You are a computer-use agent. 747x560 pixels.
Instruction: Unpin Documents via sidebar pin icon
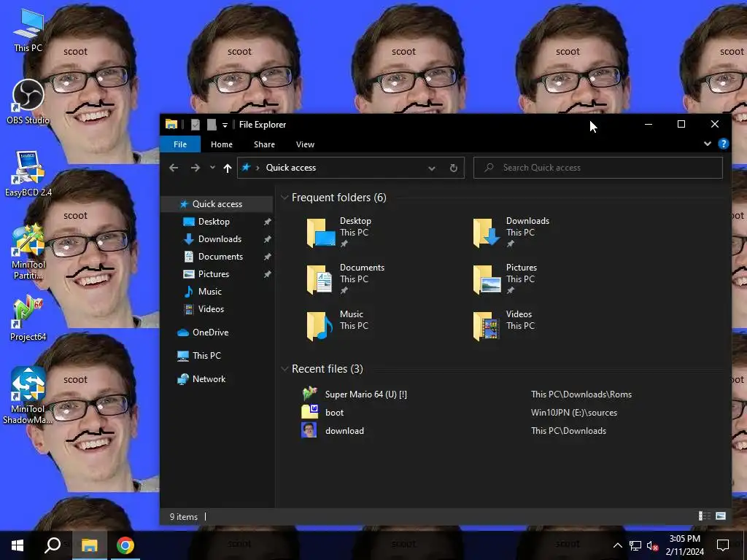point(267,257)
